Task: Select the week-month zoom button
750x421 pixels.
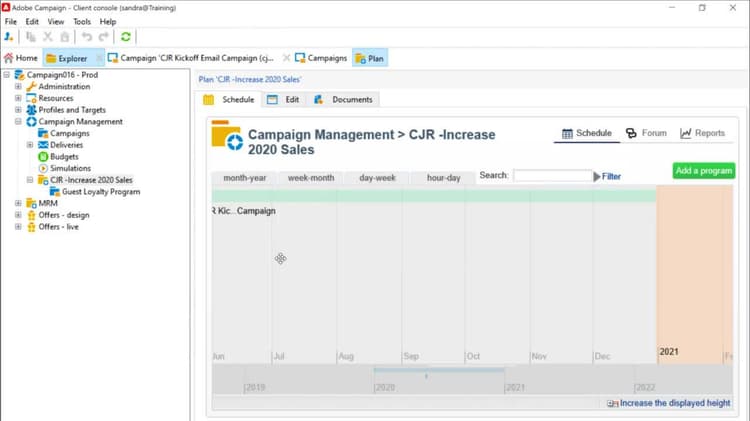Action: [x=311, y=178]
